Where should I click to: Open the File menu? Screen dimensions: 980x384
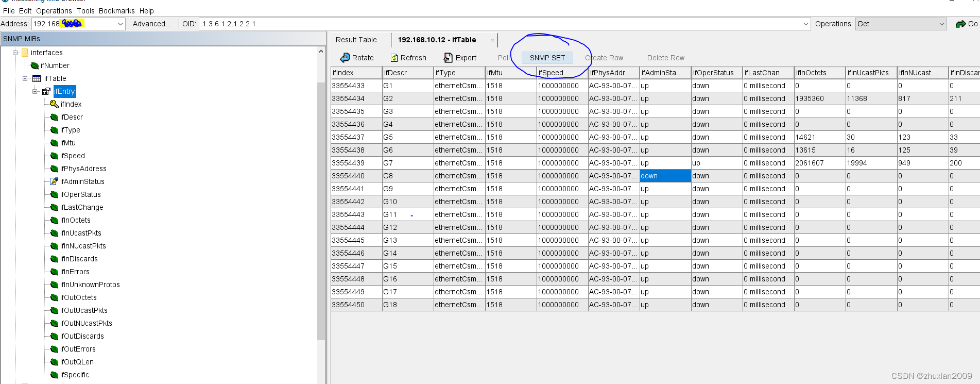(9, 11)
